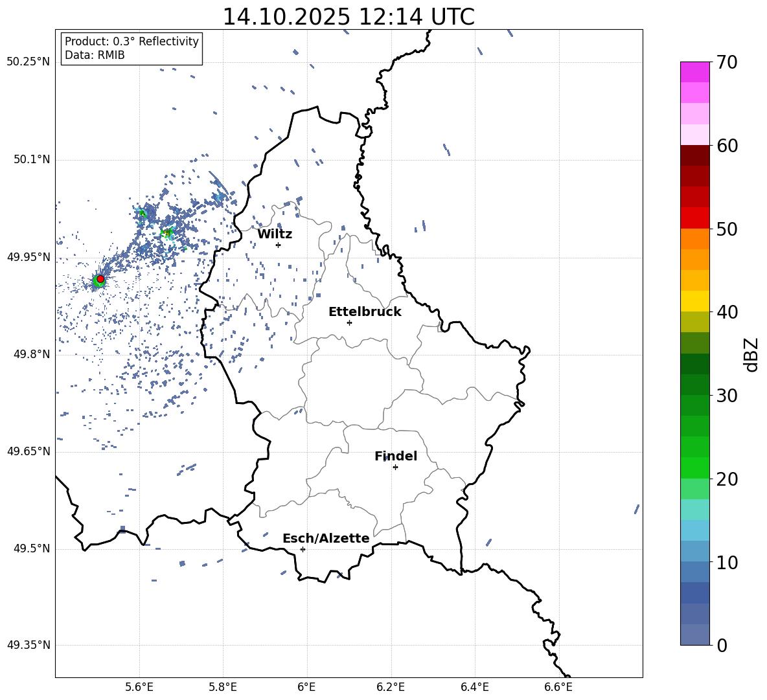The image size is (767, 700).
Task: Click the 49.8°N latitude label
Action: pos(31,354)
